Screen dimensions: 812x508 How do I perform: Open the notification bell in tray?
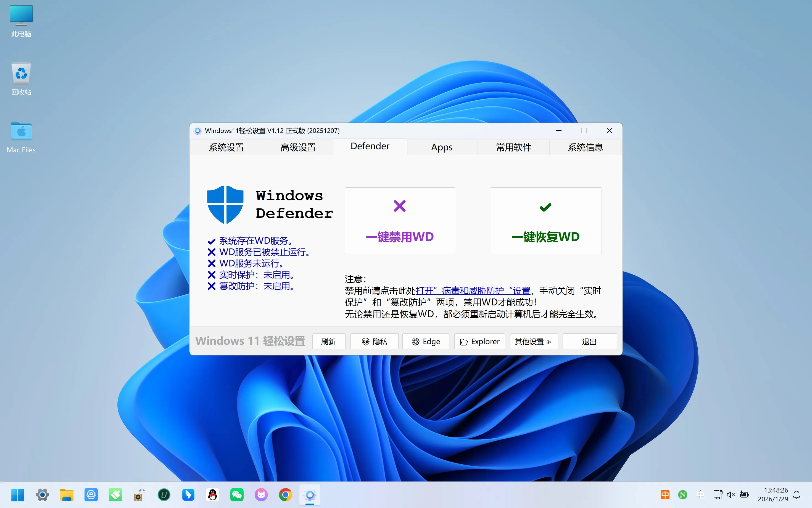coord(796,494)
